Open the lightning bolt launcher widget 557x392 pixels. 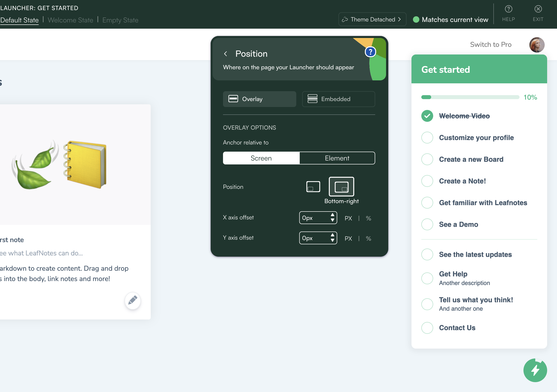point(535,370)
